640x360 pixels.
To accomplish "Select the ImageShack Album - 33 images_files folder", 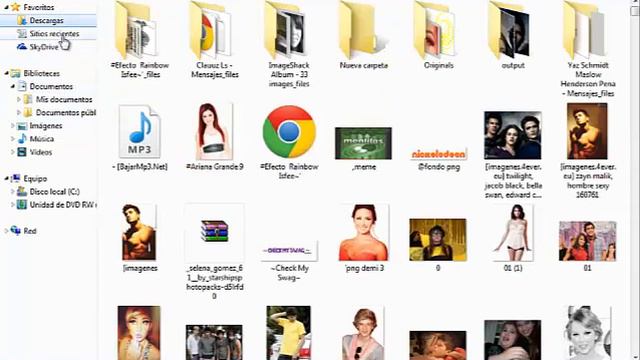I will [289, 44].
